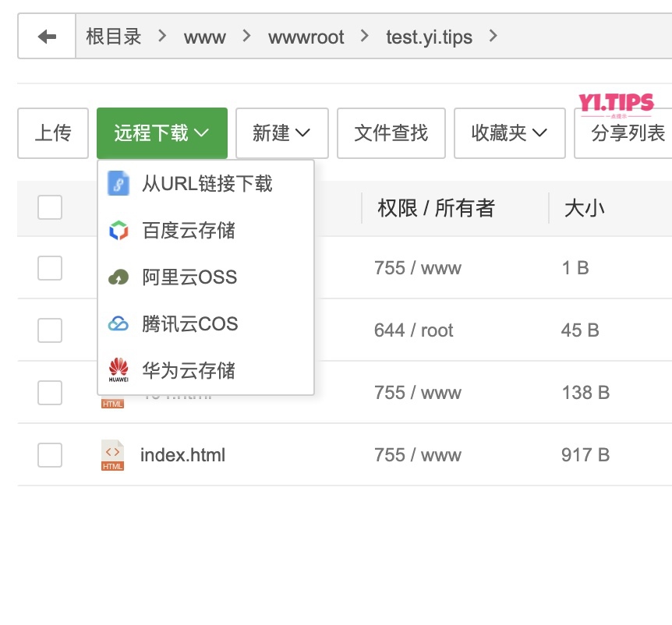Click the index.html HTML file icon
Screen dimensions: 672x625
click(x=113, y=455)
